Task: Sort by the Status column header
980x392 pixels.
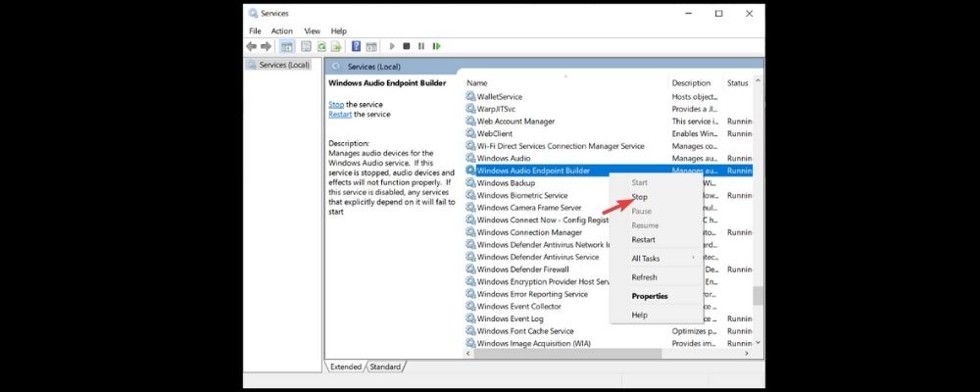Action: (x=738, y=83)
